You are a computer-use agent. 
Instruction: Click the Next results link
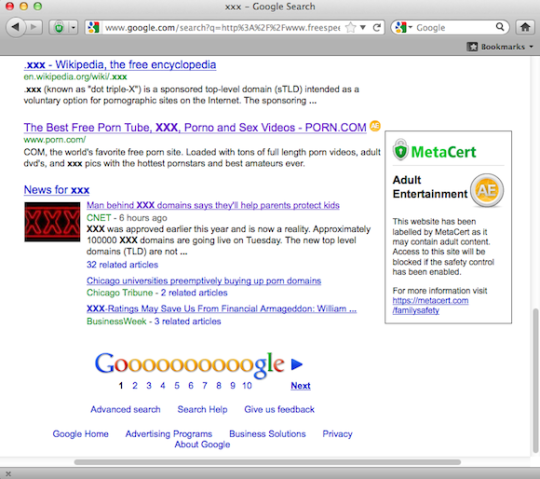[300, 386]
